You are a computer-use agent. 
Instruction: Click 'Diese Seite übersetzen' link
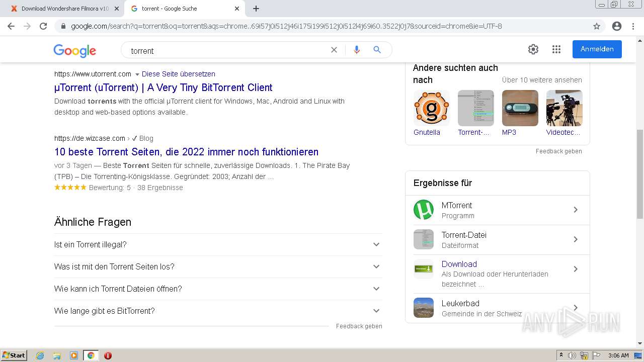[x=179, y=74]
